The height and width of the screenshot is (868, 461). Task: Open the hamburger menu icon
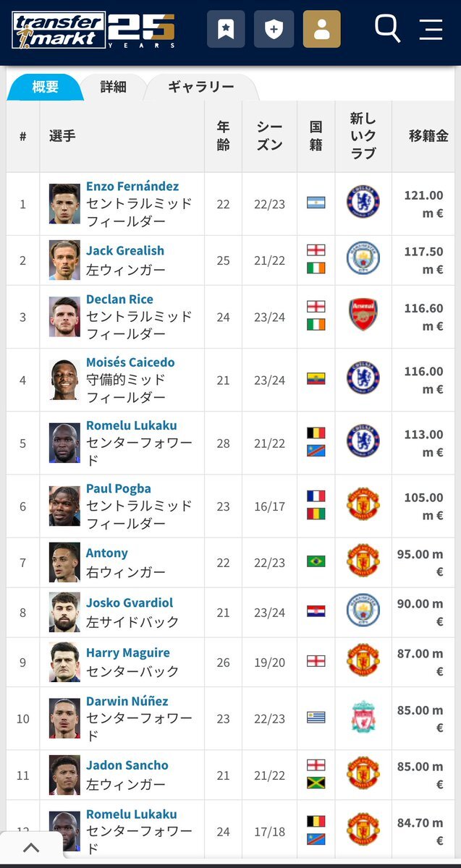click(431, 29)
